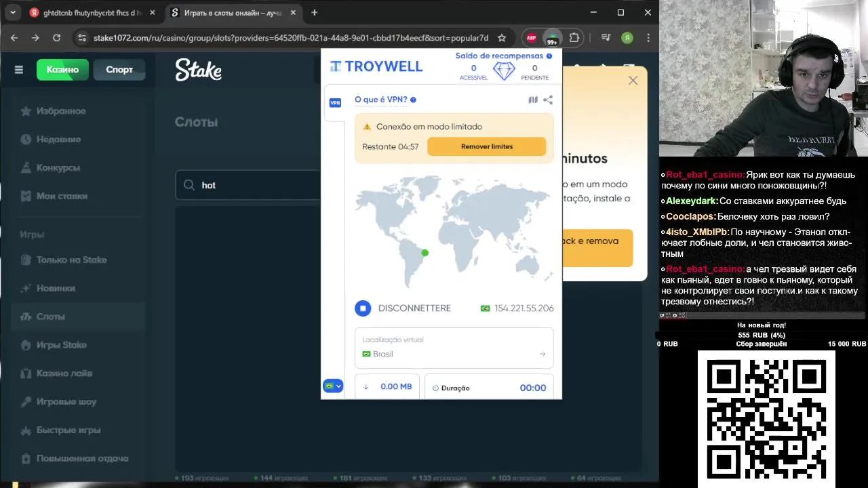Image resolution: width=868 pixels, height=488 pixels.
Task: Open Конкурсы in the sidebar
Action: click(x=78, y=168)
